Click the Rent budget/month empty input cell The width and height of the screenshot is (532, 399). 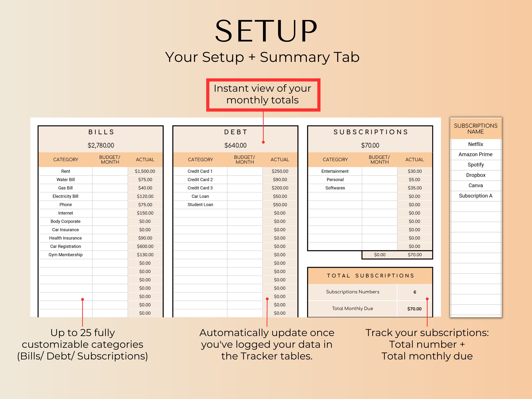[110, 171]
